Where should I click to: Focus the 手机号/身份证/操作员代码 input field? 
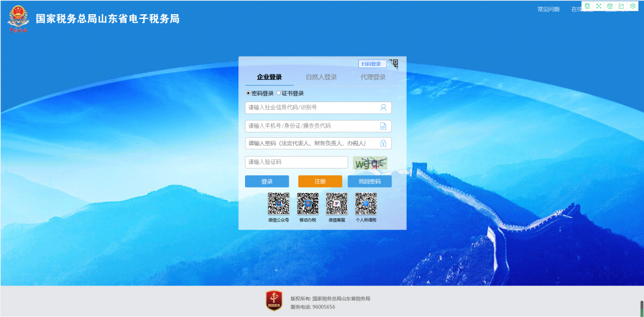(318, 126)
